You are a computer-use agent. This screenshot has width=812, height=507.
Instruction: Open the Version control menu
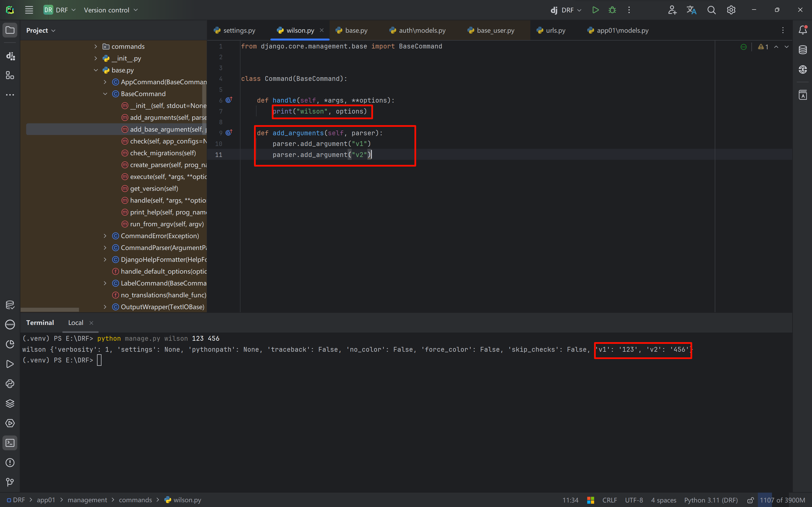[x=111, y=10]
